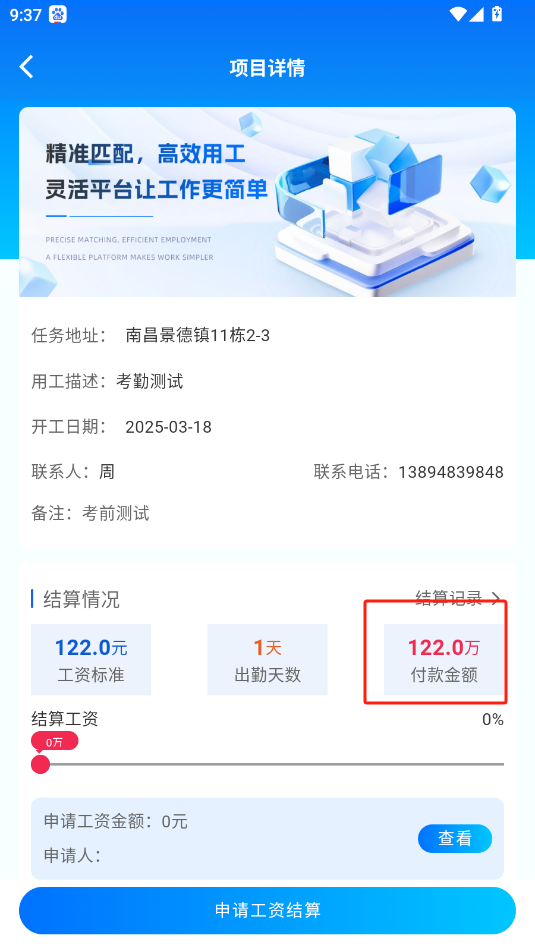Click the 结算工资 slider thumb
This screenshot has width=535, height=951.
click(41, 764)
